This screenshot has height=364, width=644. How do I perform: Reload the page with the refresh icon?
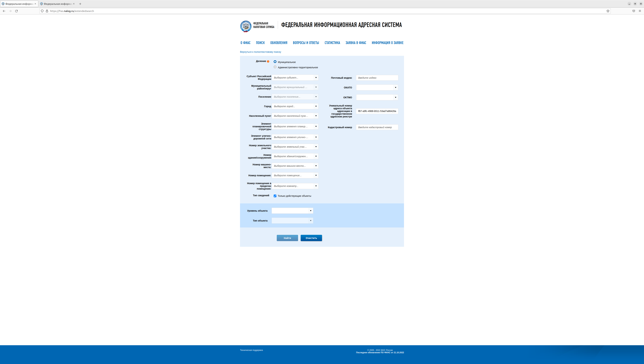coord(17,11)
